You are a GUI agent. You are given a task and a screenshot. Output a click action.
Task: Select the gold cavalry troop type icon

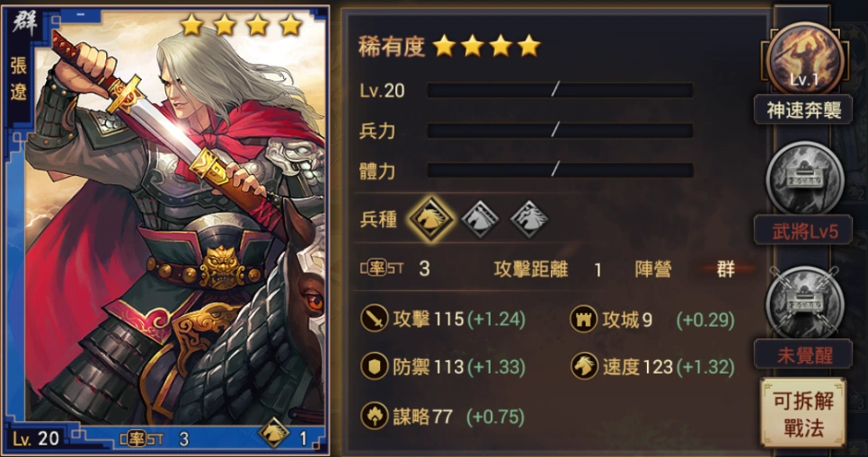click(x=430, y=219)
